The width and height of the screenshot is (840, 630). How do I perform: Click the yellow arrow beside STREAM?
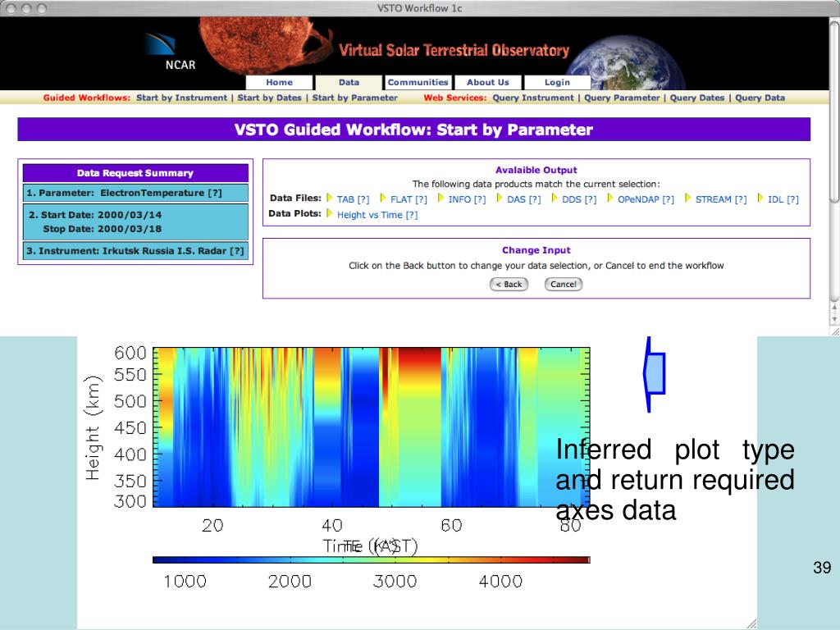688,199
